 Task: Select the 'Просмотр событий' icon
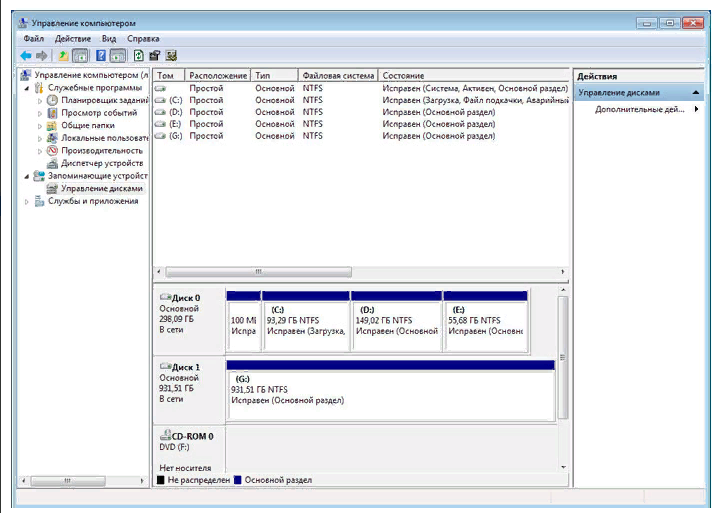(x=53, y=113)
